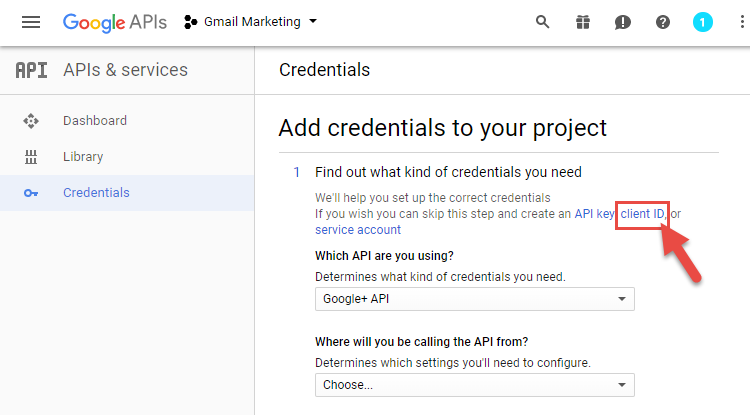
Task: Click 'Find out what kind of credentials you need'
Action: click(x=448, y=172)
